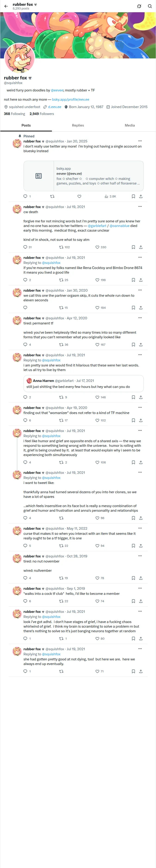Open the rubber fox profile avatar
The width and height of the screenshot is (156, 868).
[x=19, y=58]
